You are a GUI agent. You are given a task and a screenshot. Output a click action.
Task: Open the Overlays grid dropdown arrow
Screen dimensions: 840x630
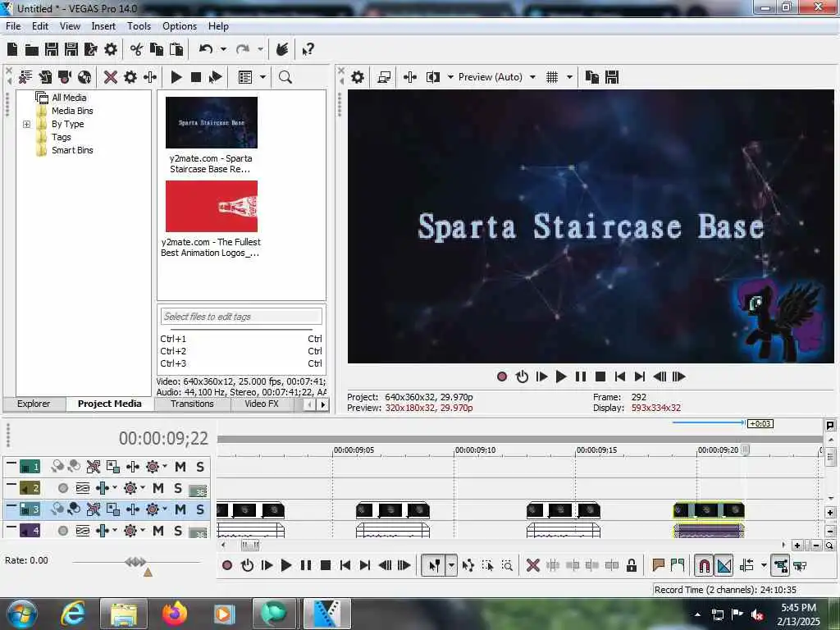569,77
